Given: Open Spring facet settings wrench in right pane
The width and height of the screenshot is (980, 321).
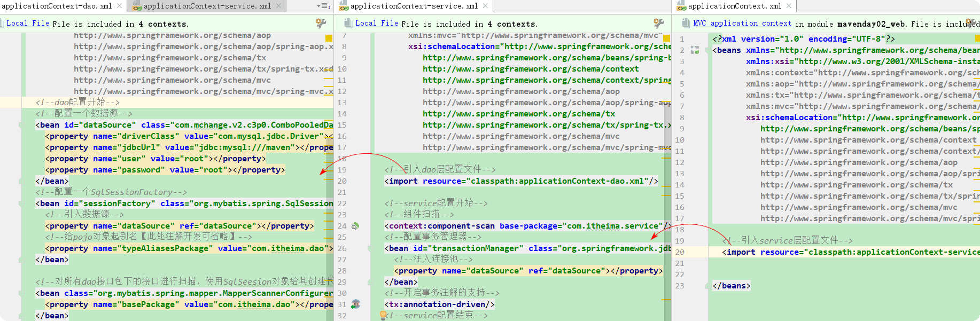Looking at the screenshot, I should tap(971, 23).
